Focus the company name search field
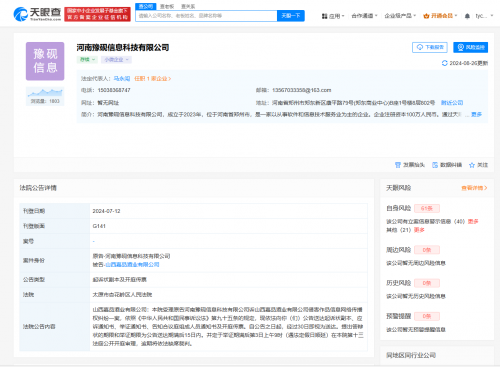This screenshot has width=500, height=367. (x=206, y=16)
